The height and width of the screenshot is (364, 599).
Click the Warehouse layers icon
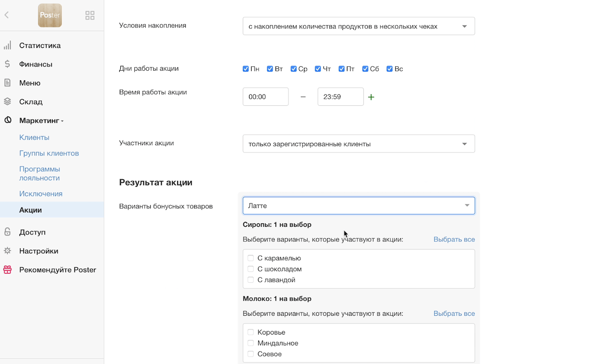coord(7,102)
